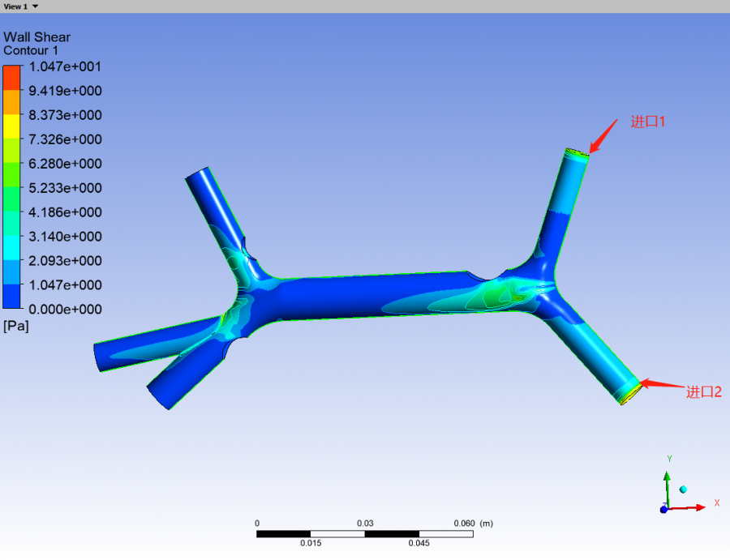Click the red X axis arrow on triad
The image size is (730, 560).
[696, 507]
